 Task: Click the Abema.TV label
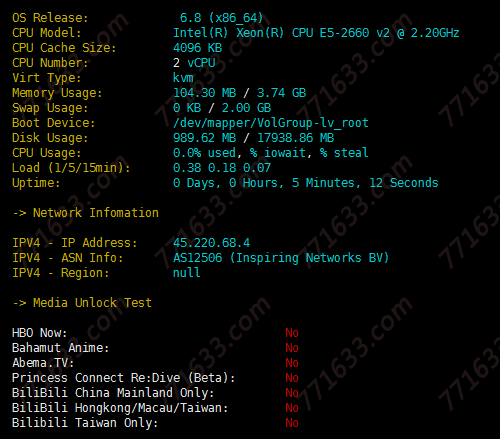click(43, 363)
